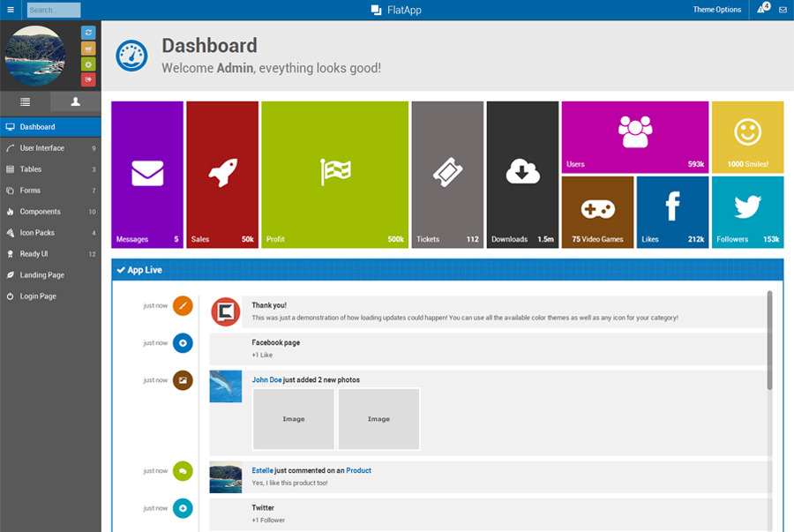Click the dashboard gauge icon in header
Viewport: 794px width, 532px height.
tap(131, 56)
